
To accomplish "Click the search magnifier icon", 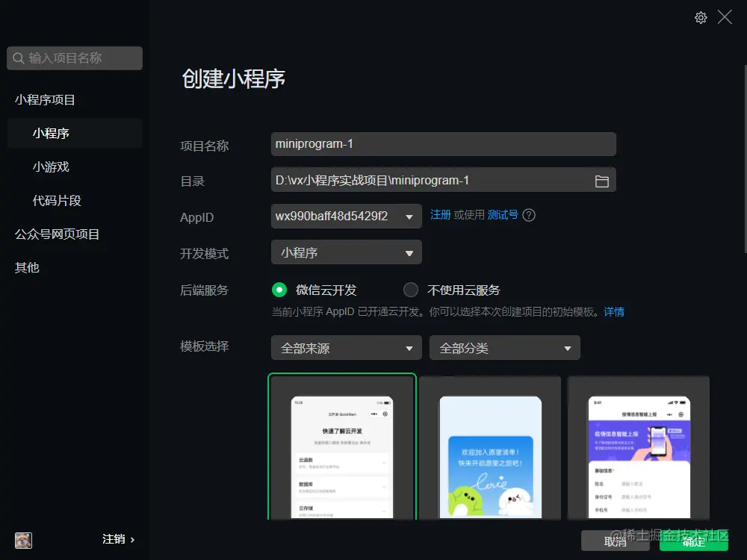I will pos(18,58).
